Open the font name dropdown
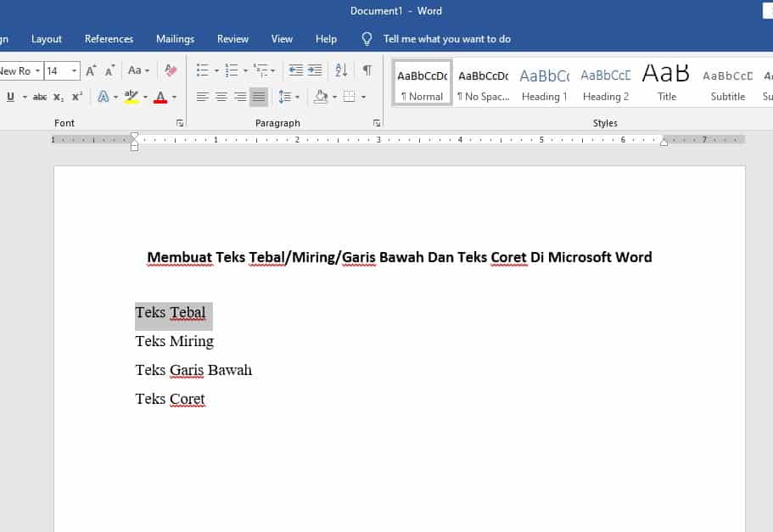Image resolution: width=773 pixels, height=532 pixels. pos(37,70)
